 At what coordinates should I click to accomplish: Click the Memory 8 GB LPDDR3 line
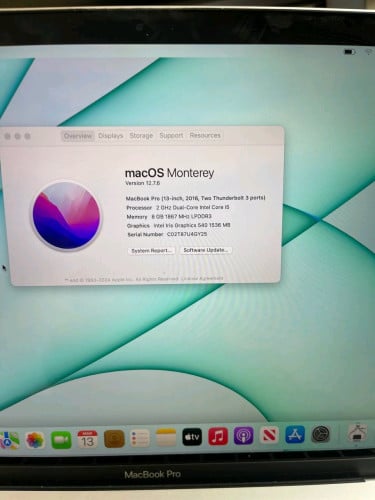[x=169, y=216]
